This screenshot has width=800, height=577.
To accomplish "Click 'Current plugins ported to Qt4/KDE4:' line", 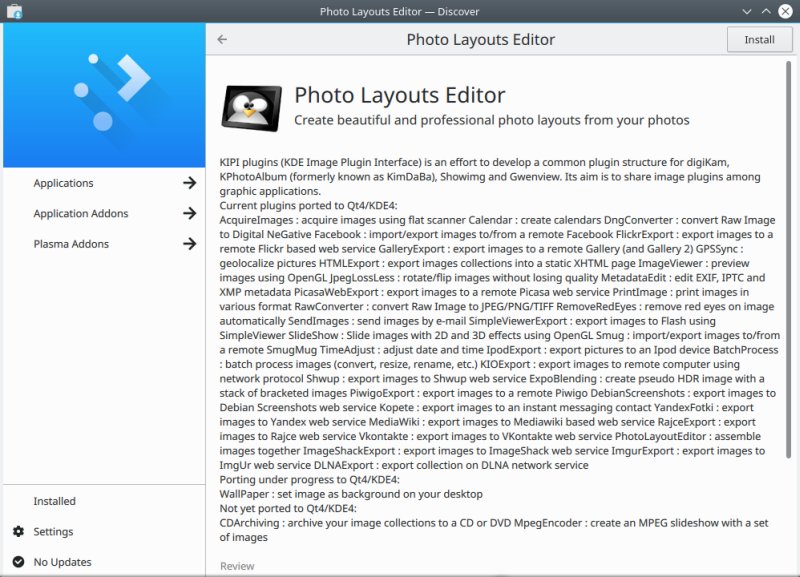I will click(x=308, y=206).
